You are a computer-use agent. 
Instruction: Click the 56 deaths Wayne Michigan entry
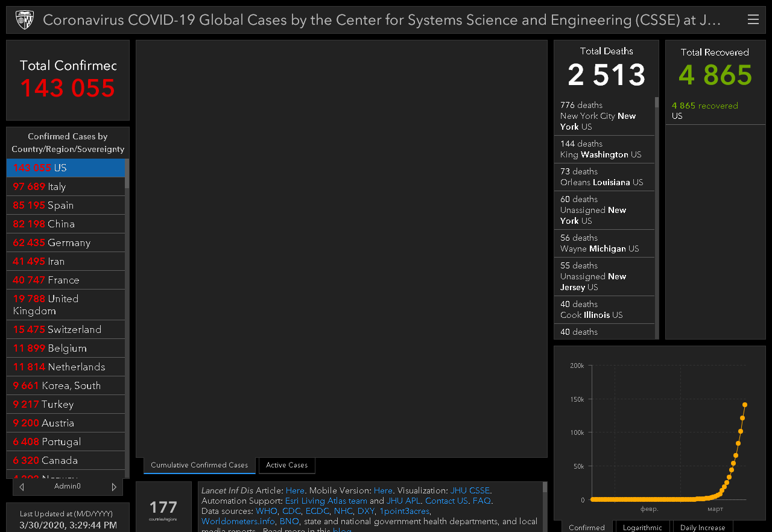point(604,244)
